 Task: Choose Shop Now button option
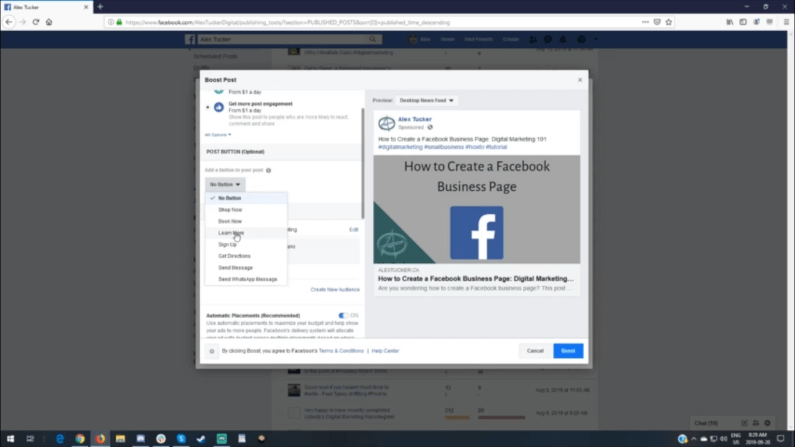230,209
